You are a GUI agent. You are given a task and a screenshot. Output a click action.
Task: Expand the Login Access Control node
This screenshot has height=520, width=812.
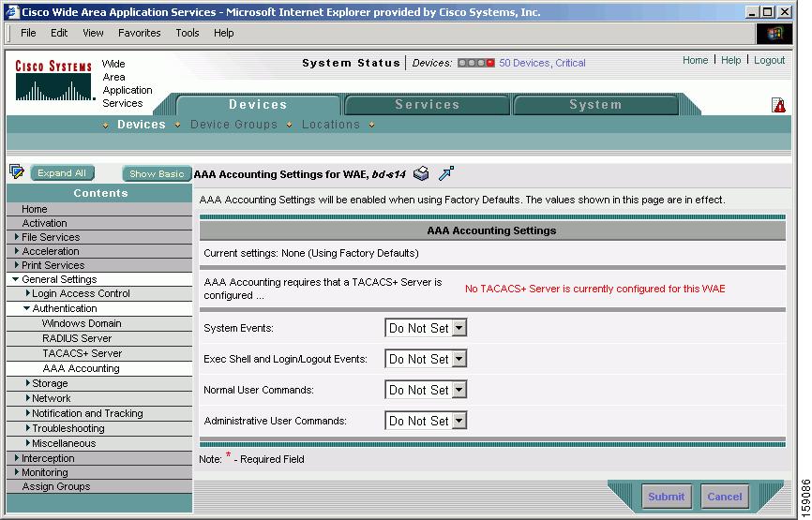(28, 293)
